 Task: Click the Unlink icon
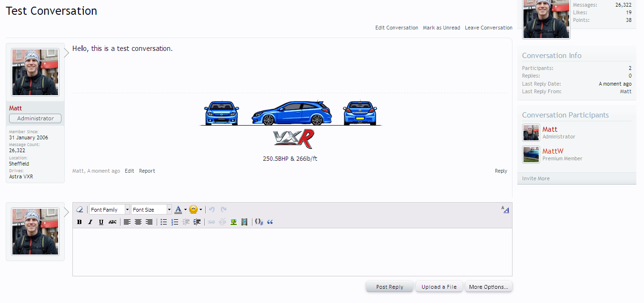(x=222, y=222)
